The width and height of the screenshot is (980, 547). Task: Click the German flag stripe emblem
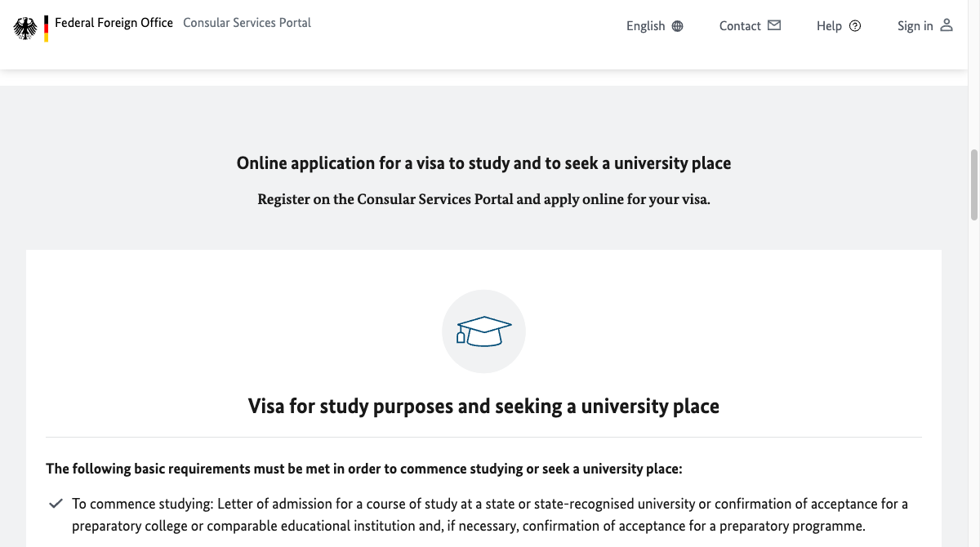[47, 29]
